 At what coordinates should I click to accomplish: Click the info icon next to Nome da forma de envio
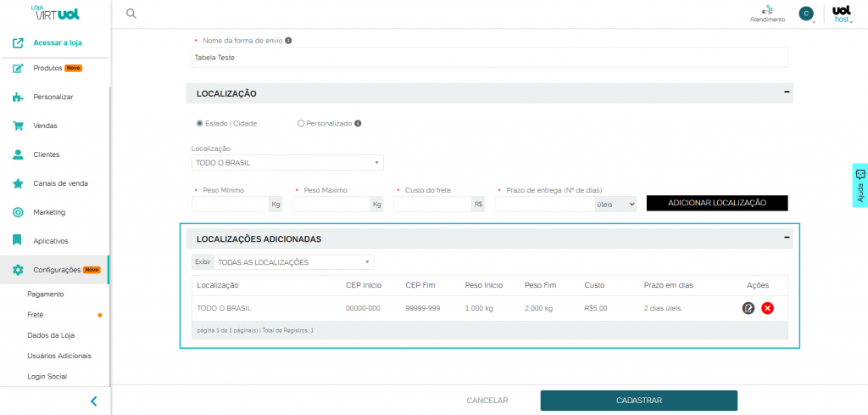[289, 41]
